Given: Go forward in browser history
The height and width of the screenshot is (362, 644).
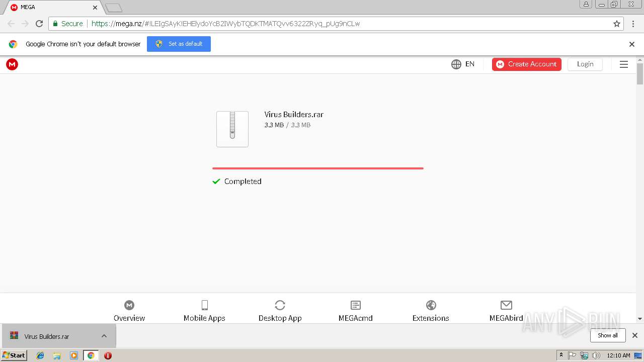Looking at the screenshot, I should click(x=25, y=24).
